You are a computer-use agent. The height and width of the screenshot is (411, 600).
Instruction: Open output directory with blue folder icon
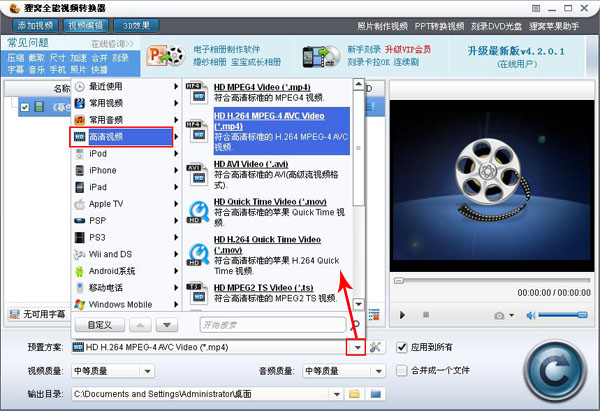pyautogui.click(x=375, y=394)
